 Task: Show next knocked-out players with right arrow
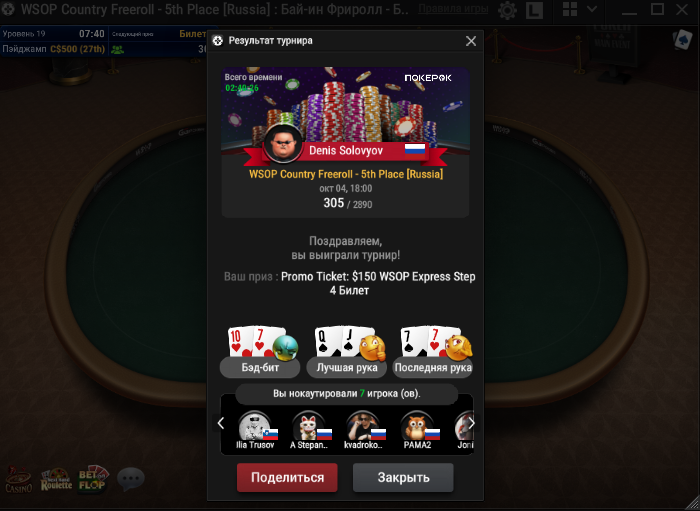point(471,423)
